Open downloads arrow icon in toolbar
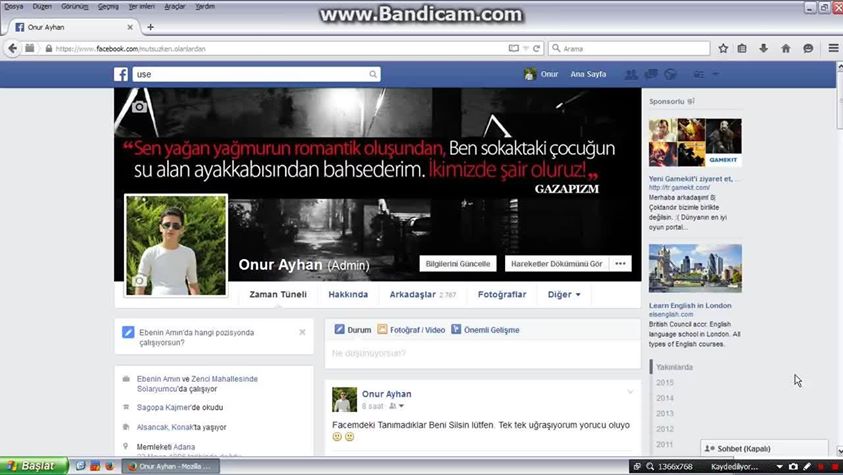Viewport: 843px width, 475px height. 763,48
